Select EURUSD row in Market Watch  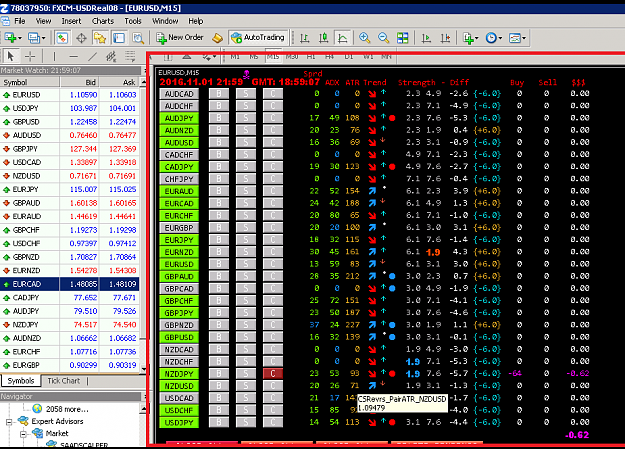tap(70, 95)
